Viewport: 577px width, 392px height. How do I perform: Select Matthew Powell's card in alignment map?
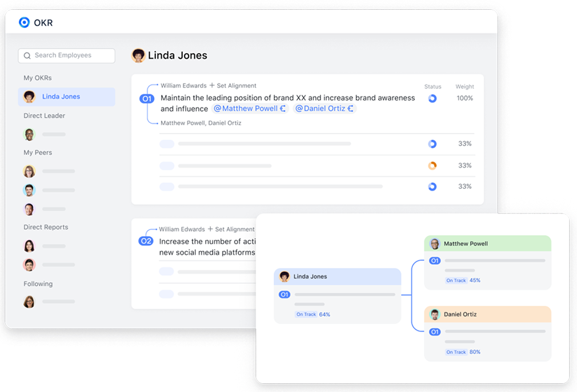(487, 244)
